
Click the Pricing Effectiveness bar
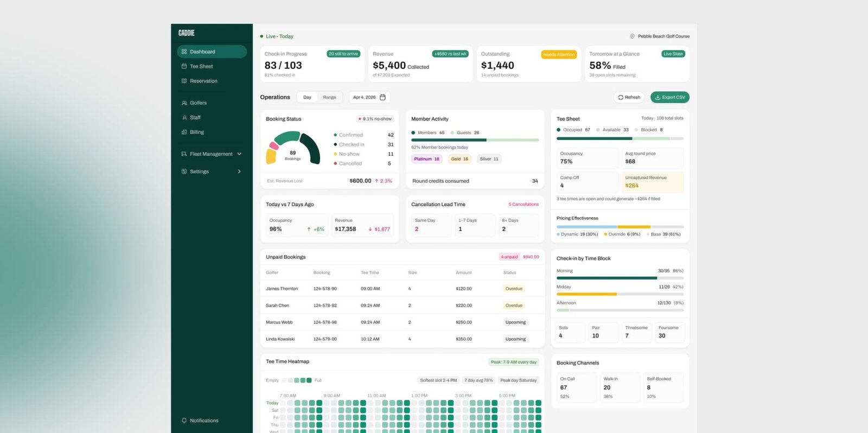(620, 227)
